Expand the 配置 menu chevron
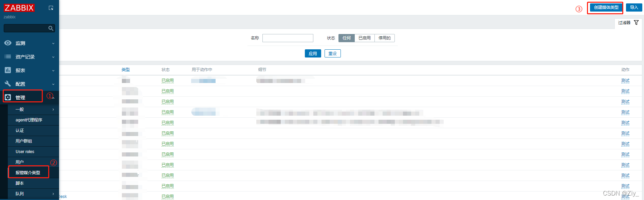644x200 pixels. click(x=53, y=84)
